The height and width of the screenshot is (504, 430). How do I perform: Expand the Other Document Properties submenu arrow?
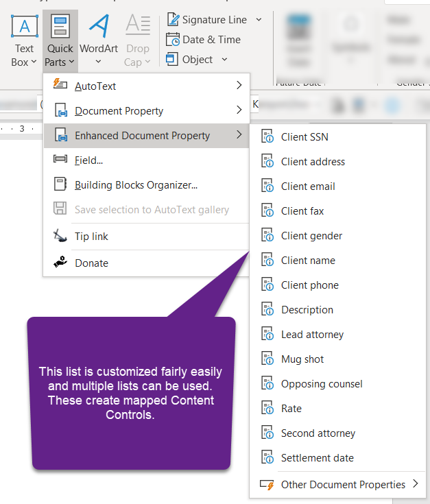pos(416,483)
